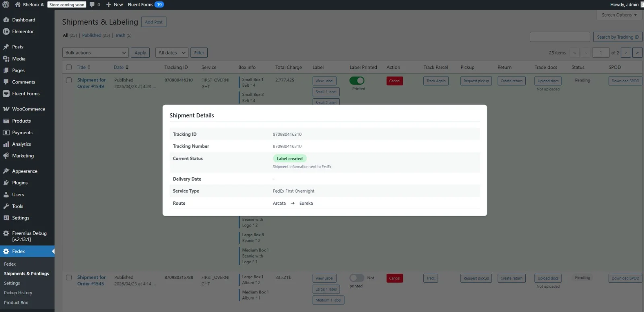Check the select-all checkbox in header
The height and width of the screenshot is (312, 644).
[x=69, y=67]
